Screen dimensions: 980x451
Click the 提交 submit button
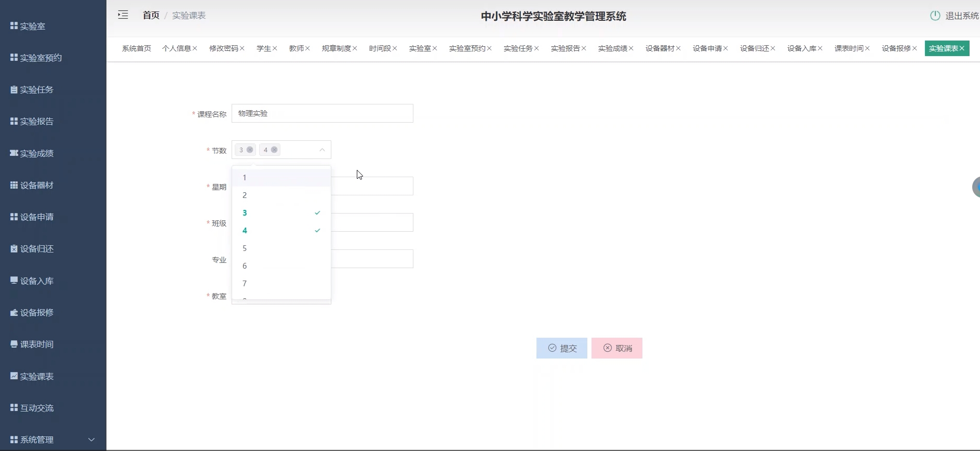click(561, 348)
